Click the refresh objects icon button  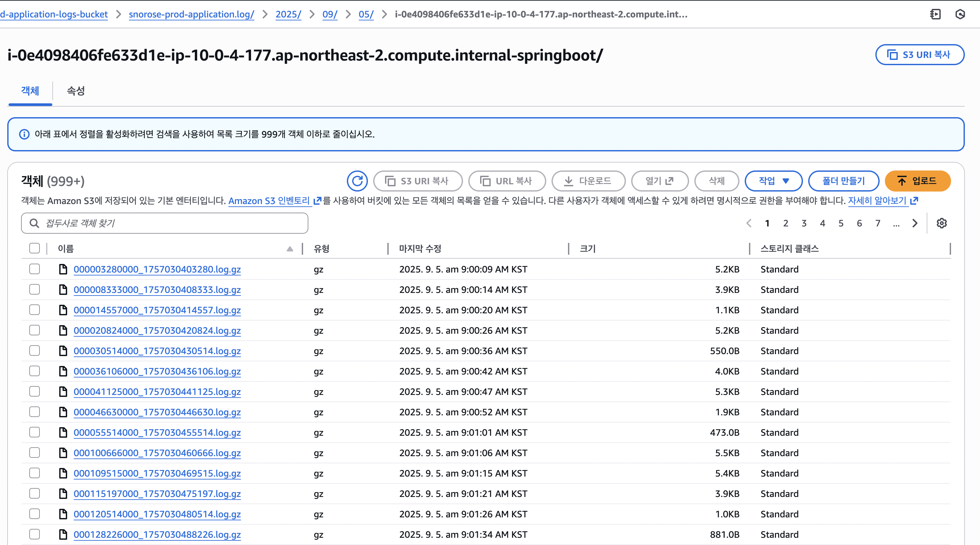pyautogui.click(x=357, y=181)
